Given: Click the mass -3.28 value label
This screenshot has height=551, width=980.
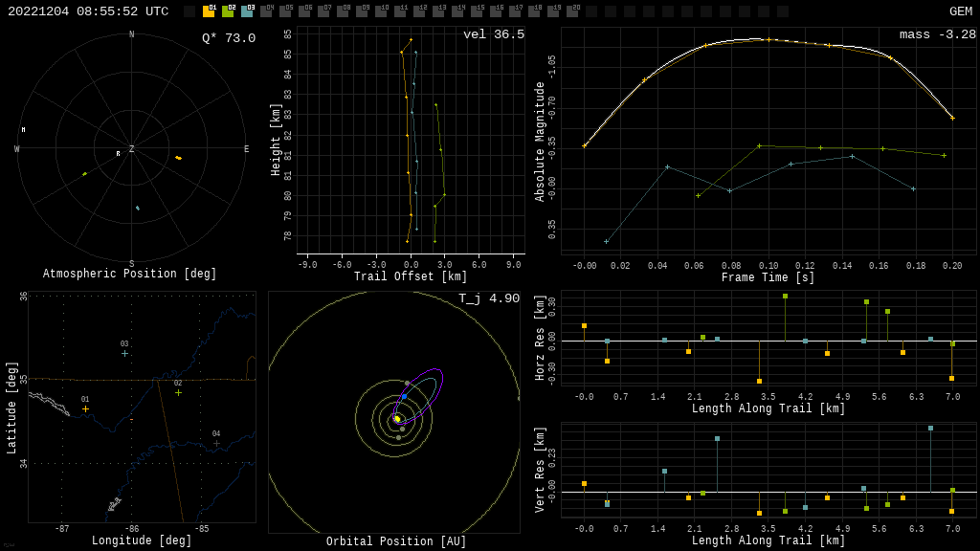Looking at the screenshot, I should (937, 34).
